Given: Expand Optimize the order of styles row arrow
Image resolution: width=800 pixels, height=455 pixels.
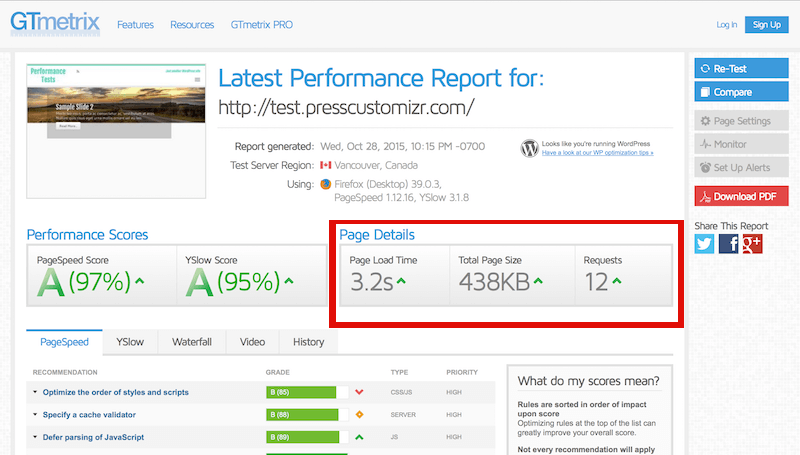Looking at the screenshot, I should (35, 392).
